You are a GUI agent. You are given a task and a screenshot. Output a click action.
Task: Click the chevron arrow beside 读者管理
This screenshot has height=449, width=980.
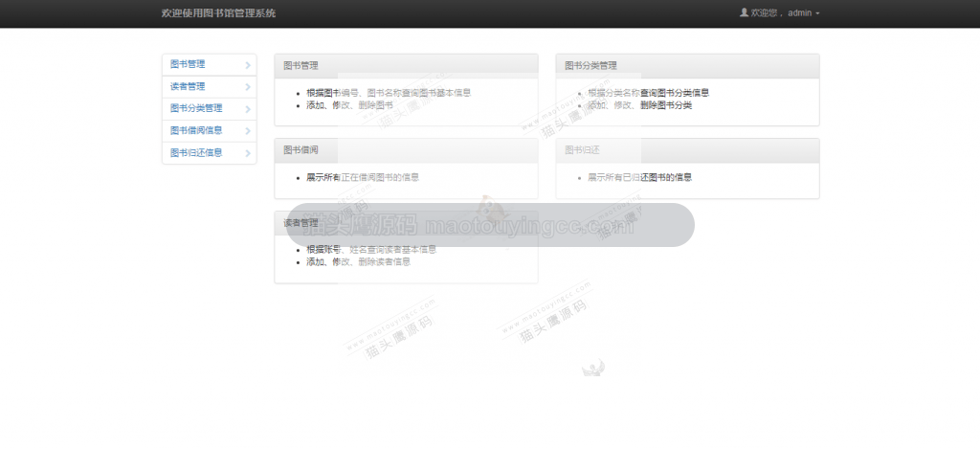click(248, 87)
